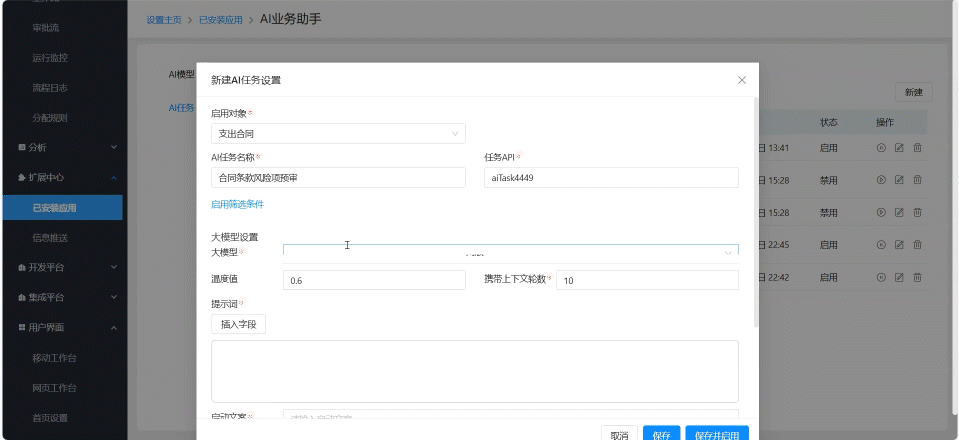Screen dimensions: 959x440
Task: Click the trash icon in the 22:42 row
Action: pyautogui.click(x=917, y=276)
